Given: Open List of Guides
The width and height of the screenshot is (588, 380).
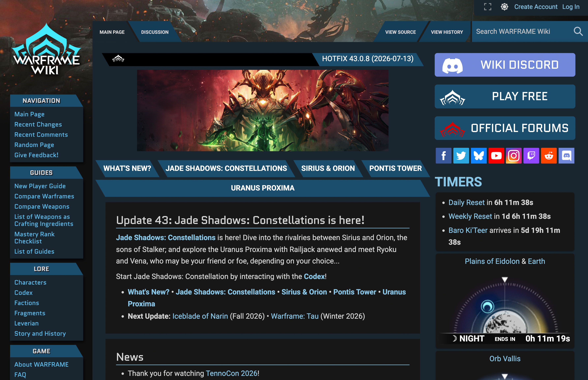Looking at the screenshot, I should coord(34,251).
